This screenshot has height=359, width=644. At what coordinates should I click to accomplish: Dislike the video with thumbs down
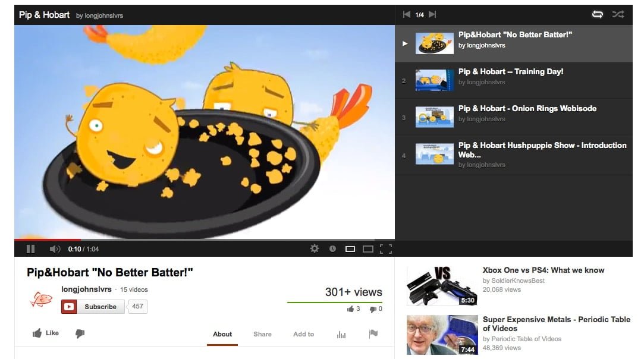coord(80,333)
